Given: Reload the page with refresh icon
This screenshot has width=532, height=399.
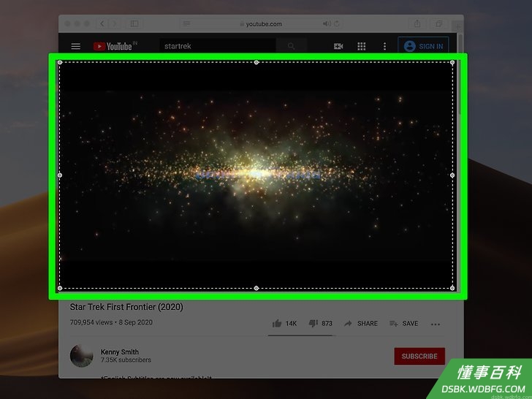Looking at the screenshot, I should [x=337, y=23].
